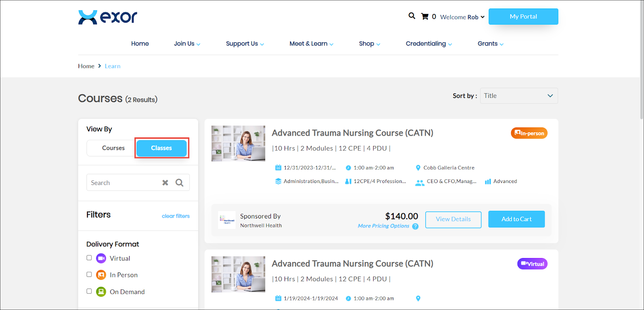Screen dimensions: 644x310
Task: Click the search magnifier icon in header
Action: click(412, 16)
